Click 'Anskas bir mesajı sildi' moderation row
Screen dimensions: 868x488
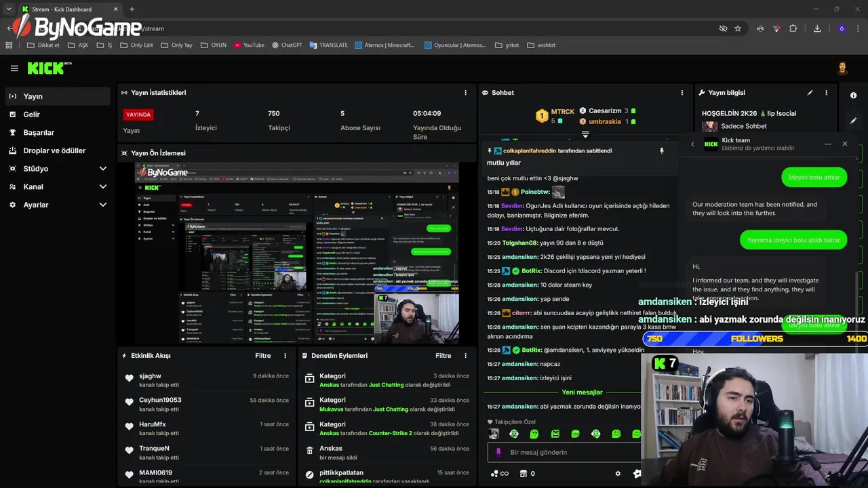[x=387, y=452]
